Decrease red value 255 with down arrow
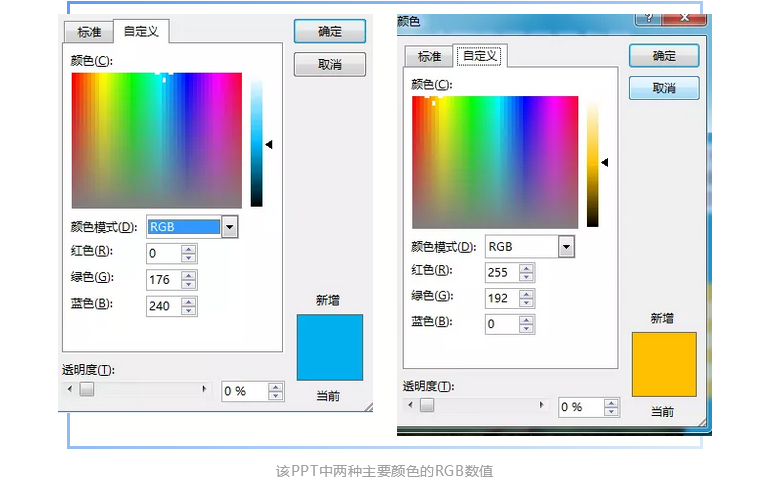The image size is (775, 495). point(526,277)
